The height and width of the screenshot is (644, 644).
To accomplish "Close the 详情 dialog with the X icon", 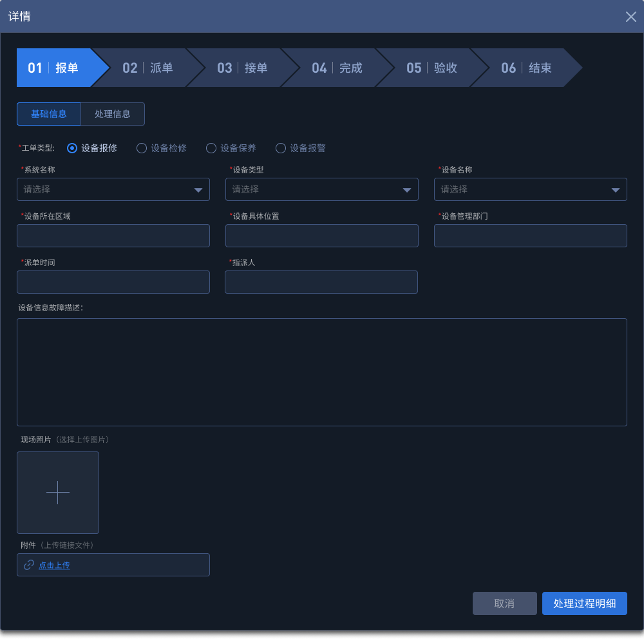I will [630, 17].
